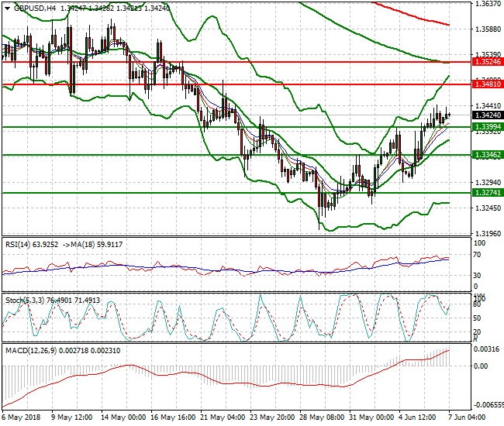504x426 pixels.
Task: Select the 1.33462 green support price tag
Action: pos(487,155)
